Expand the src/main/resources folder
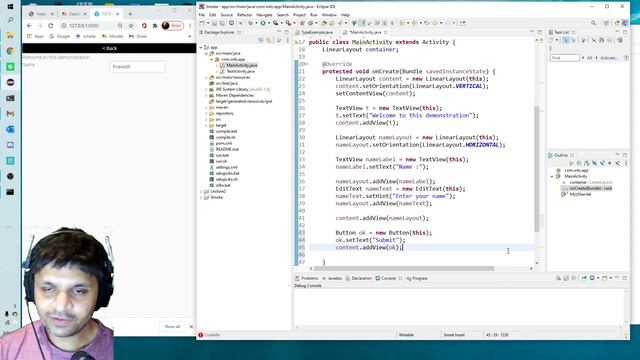The width and height of the screenshot is (640, 360). (206, 77)
